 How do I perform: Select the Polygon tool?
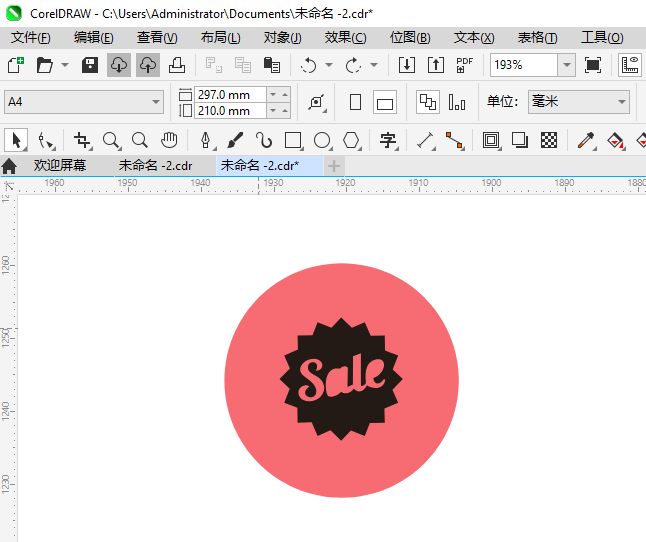coord(351,140)
